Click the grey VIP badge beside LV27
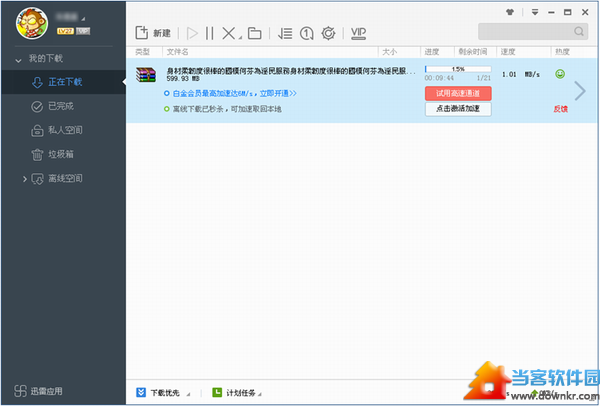Screen dimensions: 600x406 coord(83,31)
